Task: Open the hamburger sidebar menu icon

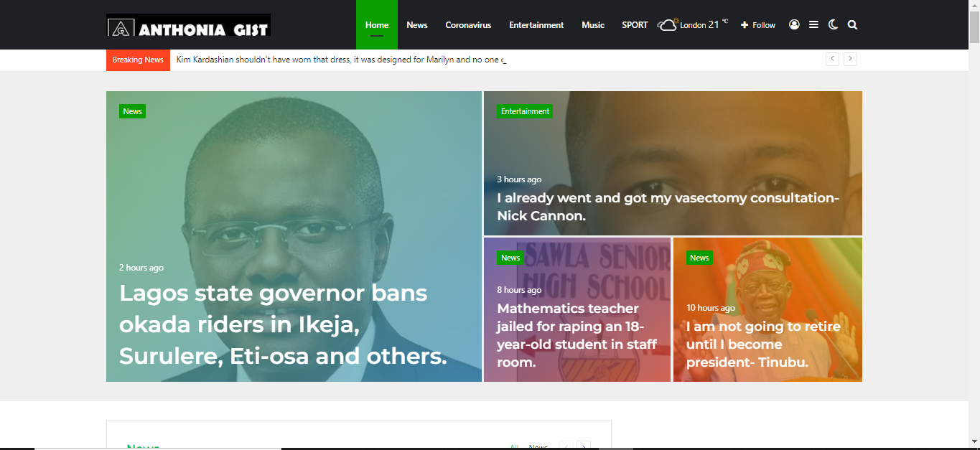Action: click(x=813, y=24)
